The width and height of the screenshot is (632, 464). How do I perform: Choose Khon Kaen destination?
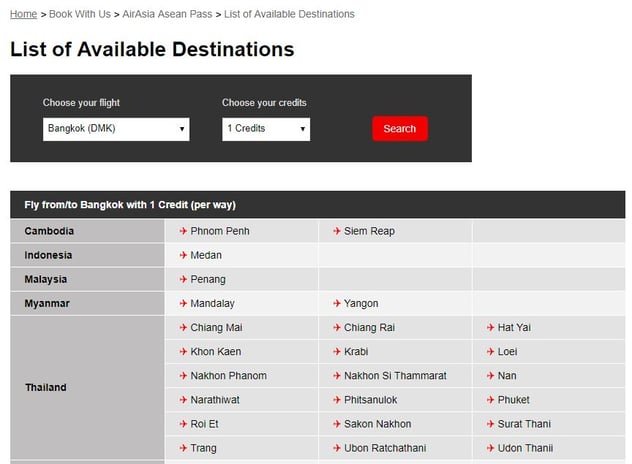pyautogui.click(x=216, y=352)
